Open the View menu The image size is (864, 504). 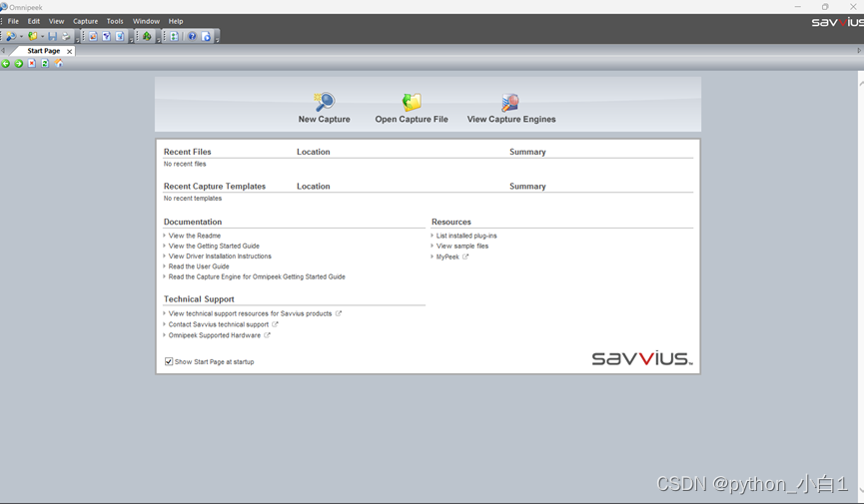(x=56, y=22)
